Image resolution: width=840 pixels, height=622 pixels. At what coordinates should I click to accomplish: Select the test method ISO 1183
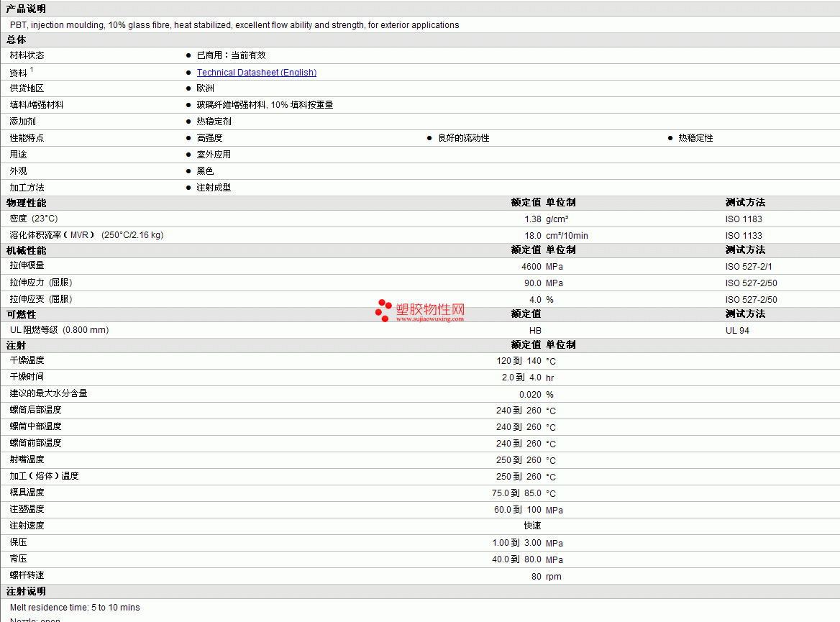coord(744,219)
